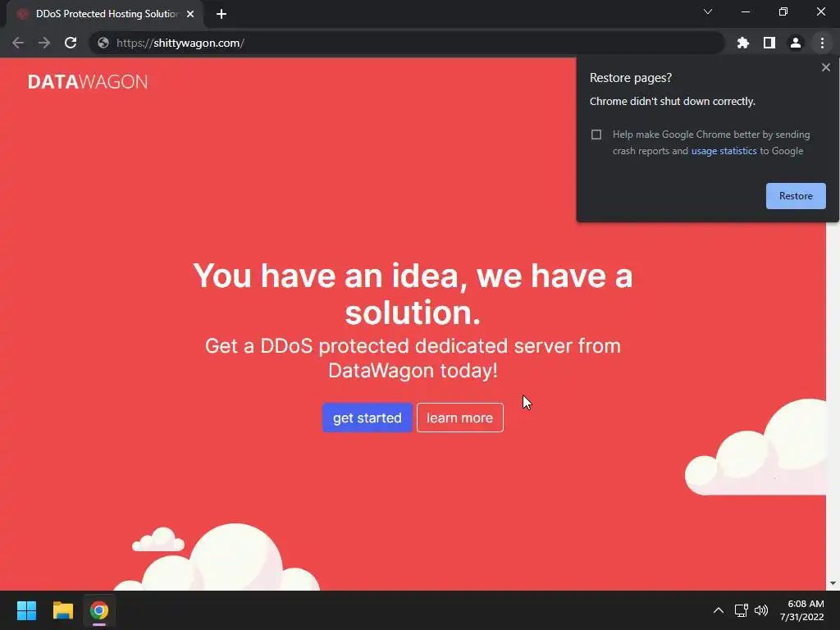Open the Extensions puzzle icon
This screenshot has width=840, height=630.
click(x=742, y=43)
